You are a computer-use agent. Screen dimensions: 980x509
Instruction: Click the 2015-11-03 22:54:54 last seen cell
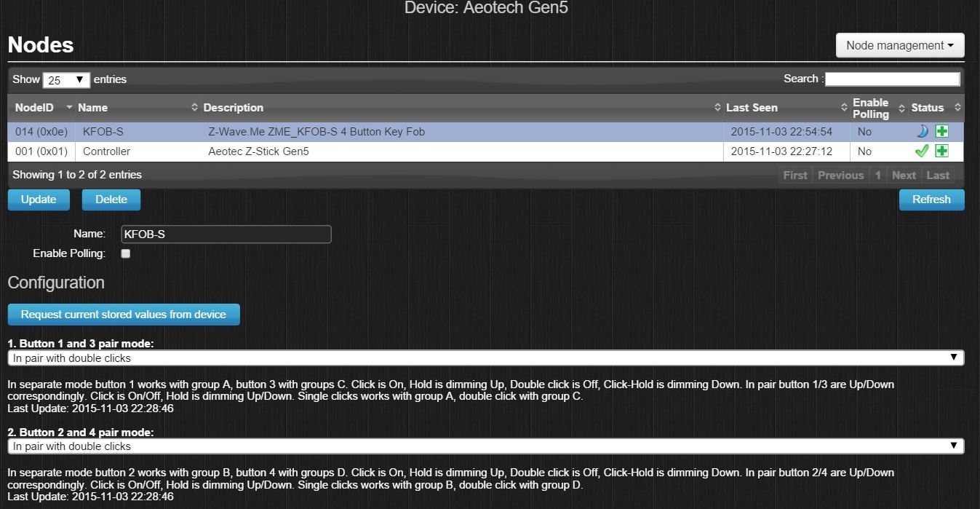[x=786, y=132]
